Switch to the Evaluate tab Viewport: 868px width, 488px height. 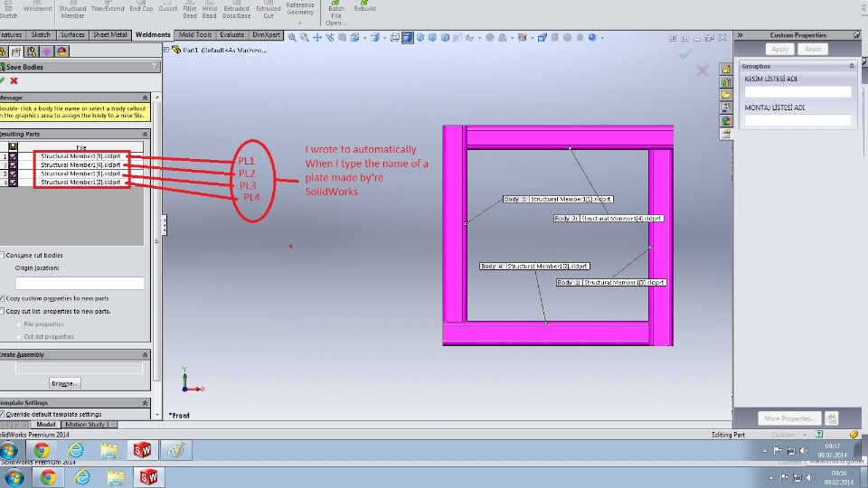232,34
